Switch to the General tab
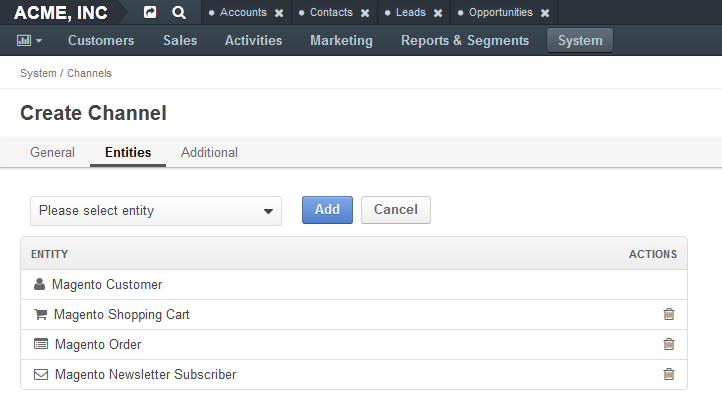Screen dimensions: 722x415 52,152
